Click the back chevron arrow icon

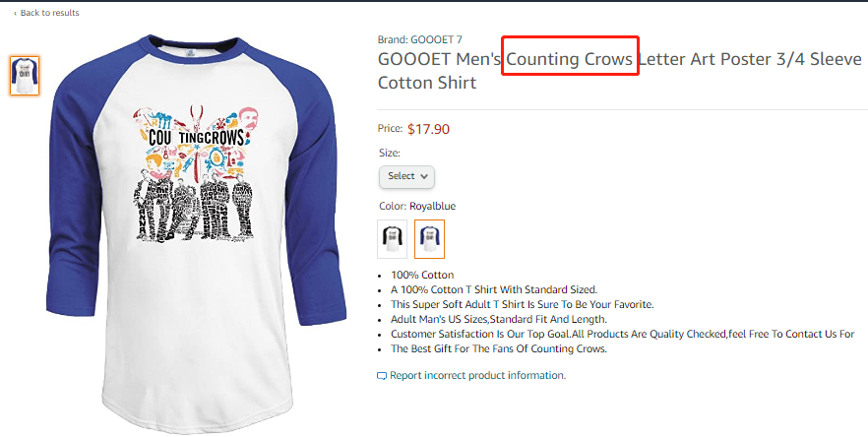tap(15, 13)
